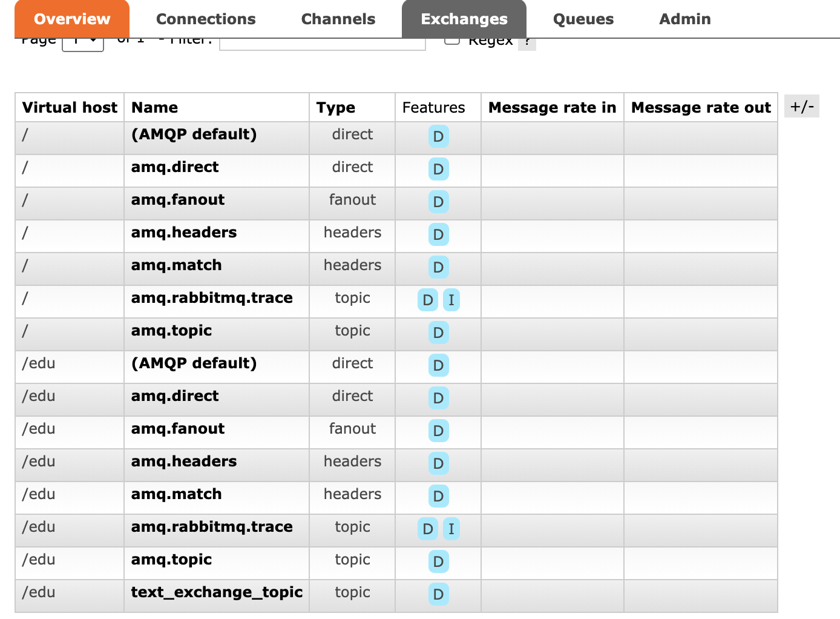Open the (AMQP default) exchange in / vhost
This screenshot has width=840, height=619.
point(194,134)
